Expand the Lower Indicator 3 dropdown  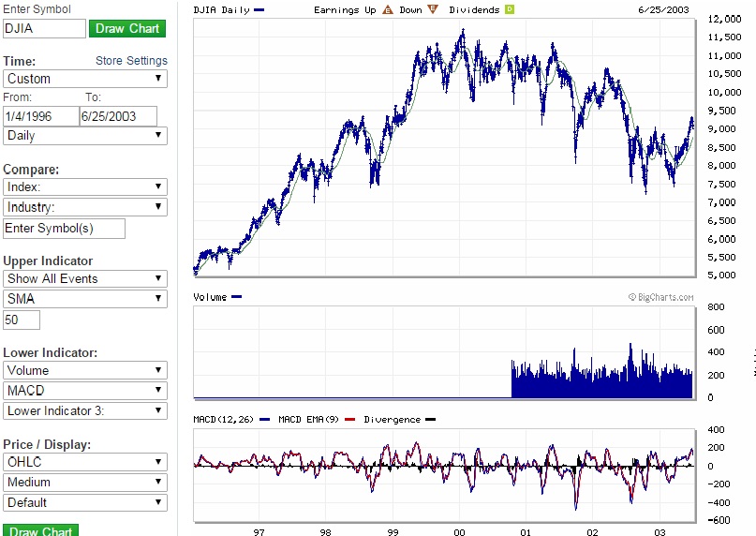tap(85, 410)
